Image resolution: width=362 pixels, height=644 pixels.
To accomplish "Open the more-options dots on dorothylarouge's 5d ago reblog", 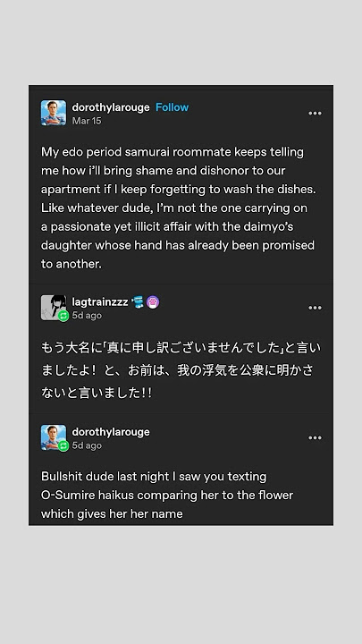I will 315,437.
